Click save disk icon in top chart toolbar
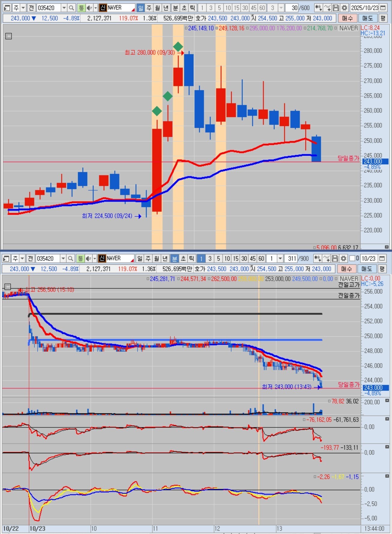The width and height of the screenshot is (392, 534). point(336,8)
